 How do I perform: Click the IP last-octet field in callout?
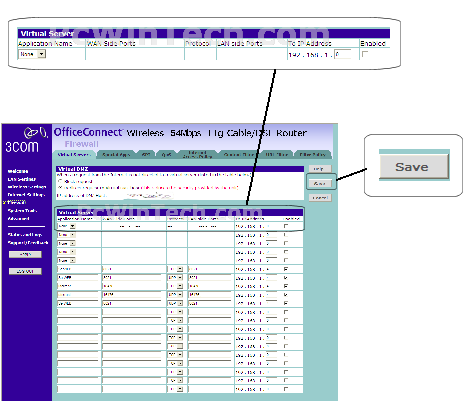click(x=343, y=54)
